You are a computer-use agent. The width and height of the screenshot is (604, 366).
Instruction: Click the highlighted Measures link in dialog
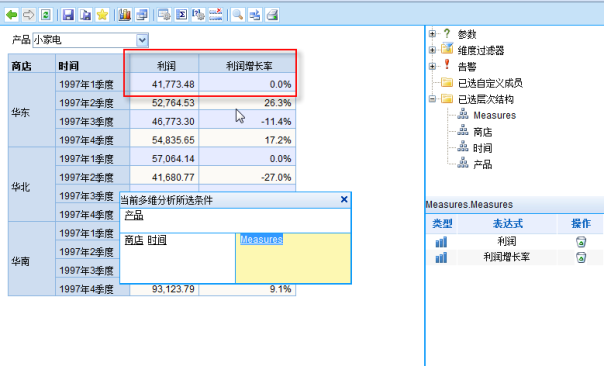[261, 239]
